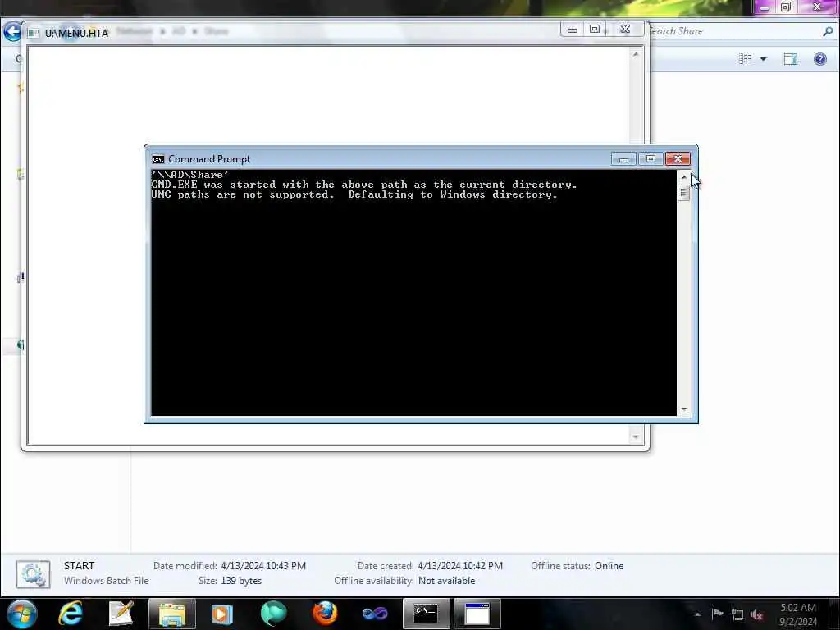The width and height of the screenshot is (840, 630).
Task: Open Explorer help (question mark)
Action: click(820, 59)
